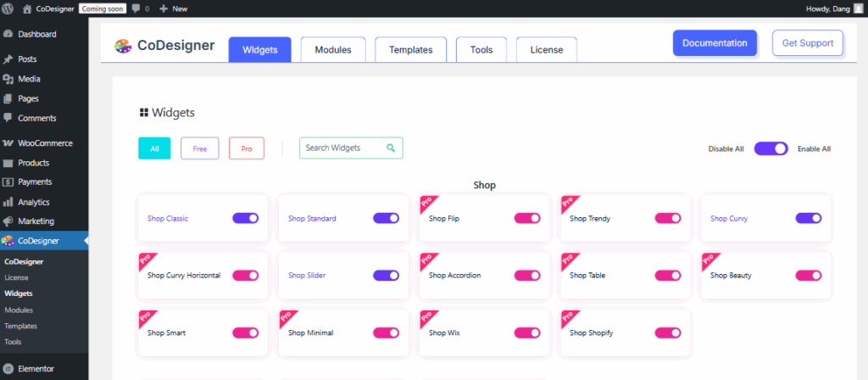The height and width of the screenshot is (380, 868).
Task: Toggle the Shop Classic widget switch
Action: [x=245, y=218]
